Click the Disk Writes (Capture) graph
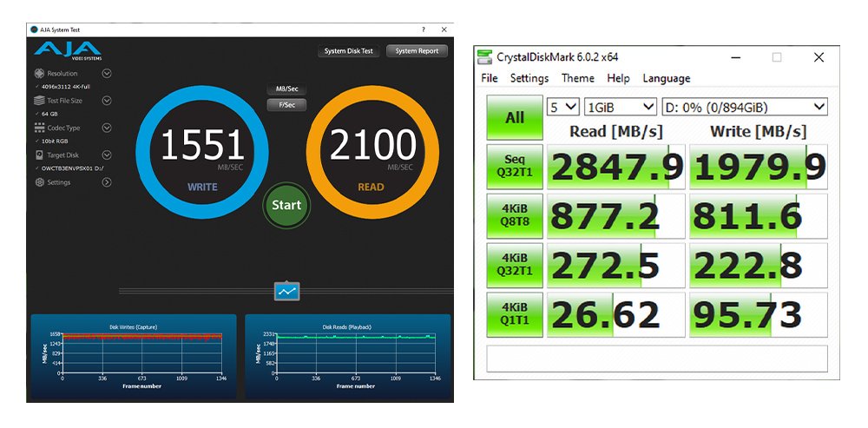The width and height of the screenshot is (868, 428). click(134, 357)
